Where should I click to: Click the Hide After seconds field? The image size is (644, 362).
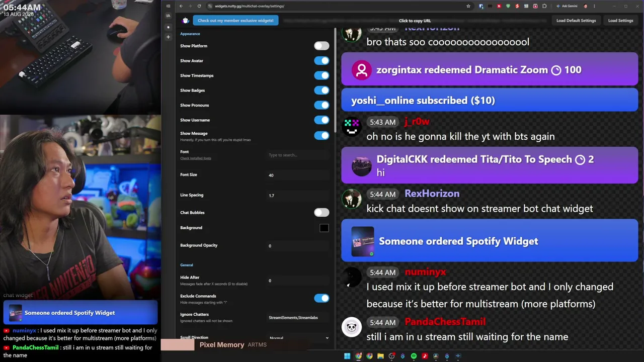(299, 281)
